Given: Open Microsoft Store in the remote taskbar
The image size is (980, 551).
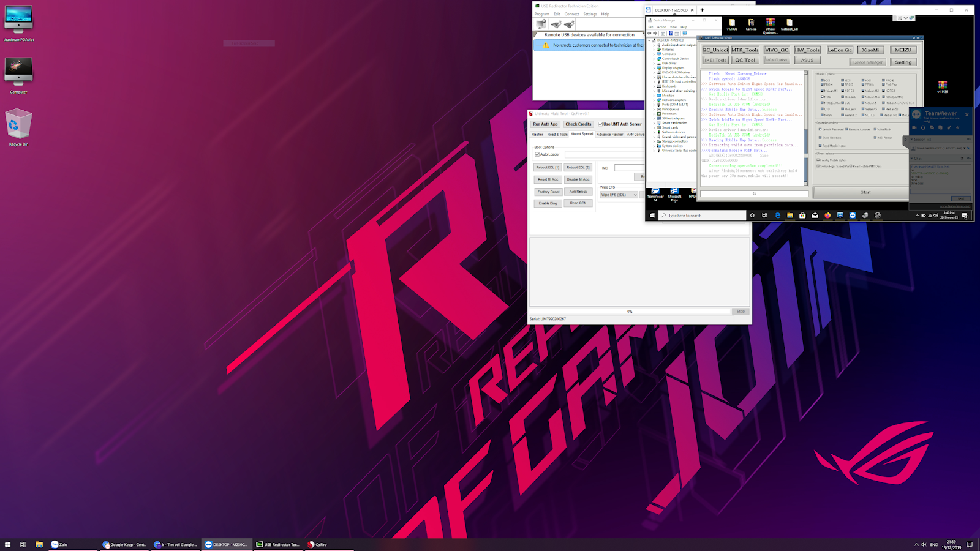Looking at the screenshot, I should coord(802,216).
